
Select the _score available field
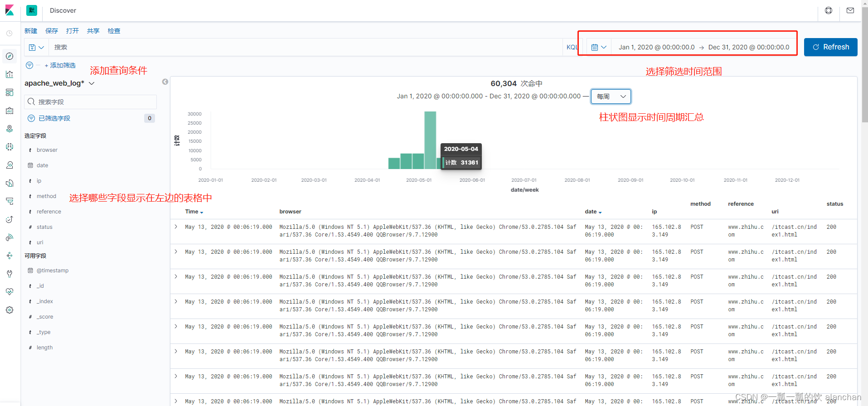[45, 317]
